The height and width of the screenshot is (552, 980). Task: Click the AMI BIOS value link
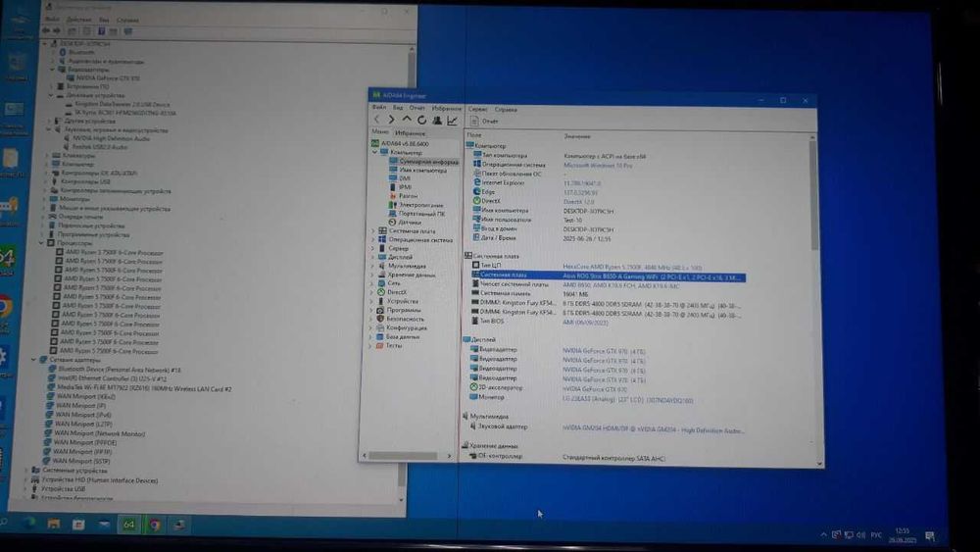pyautogui.click(x=585, y=323)
